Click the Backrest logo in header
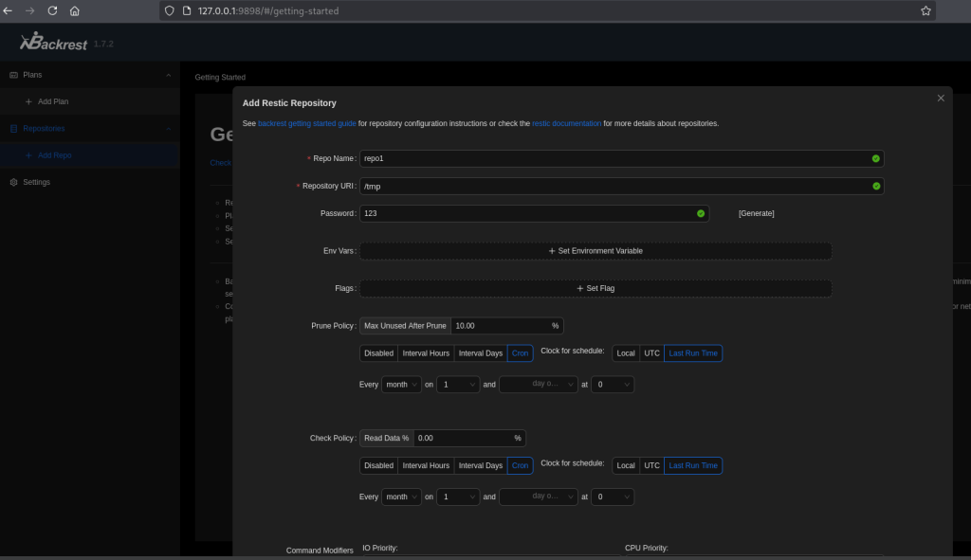Viewport: 971px width, 560px height. (x=55, y=43)
